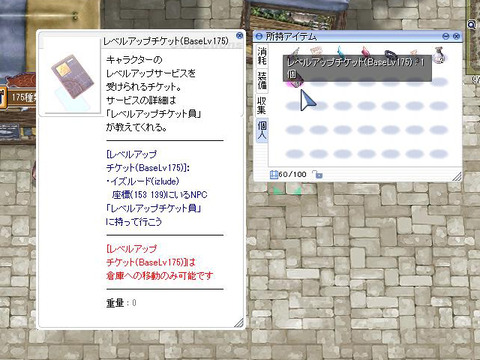Open the 収集 collection tab

(x=262, y=105)
